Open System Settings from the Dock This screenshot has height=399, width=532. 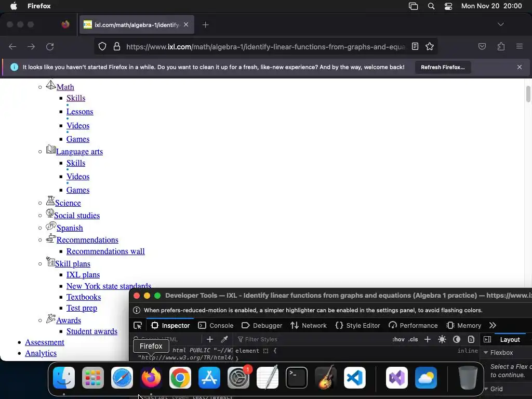[x=238, y=378]
